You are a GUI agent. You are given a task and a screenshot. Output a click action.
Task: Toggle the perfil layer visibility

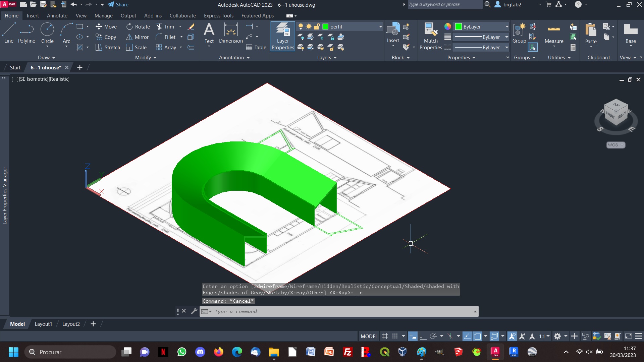click(x=300, y=26)
